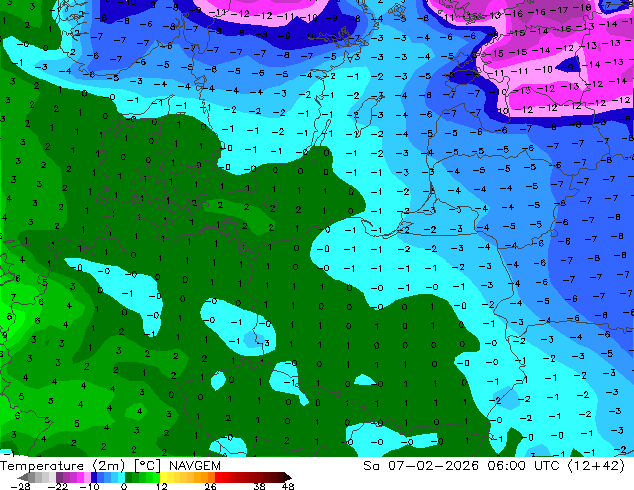Click the '12' legend scale label
Image resolution: width=634 pixels, height=490 pixels.
click(x=162, y=486)
